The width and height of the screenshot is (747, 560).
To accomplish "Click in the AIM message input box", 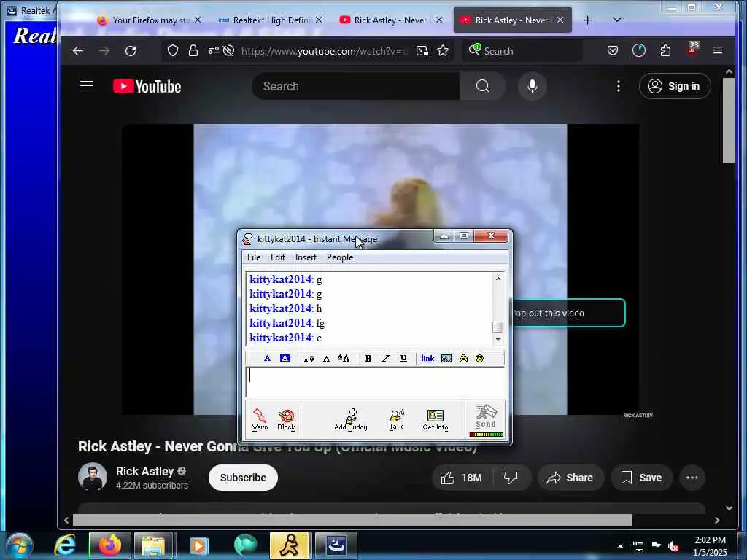I will [376, 382].
